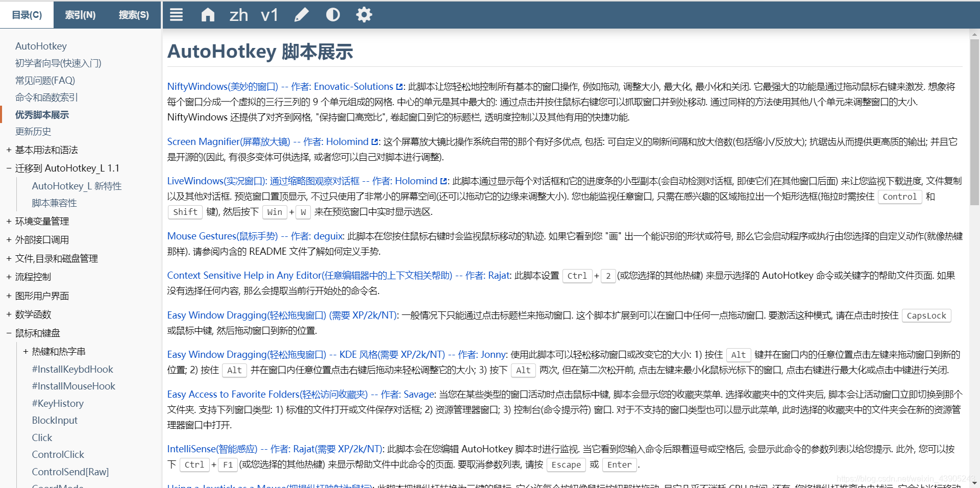Switch language via zh button
This screenshot has width=980, height=488.
tap(238, 15)
